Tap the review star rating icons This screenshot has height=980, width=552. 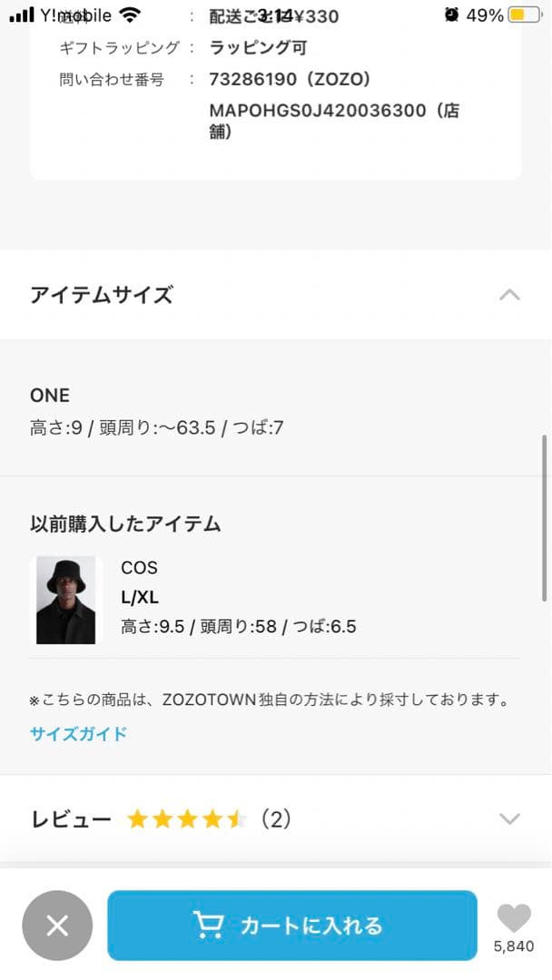tap(187, 819)
